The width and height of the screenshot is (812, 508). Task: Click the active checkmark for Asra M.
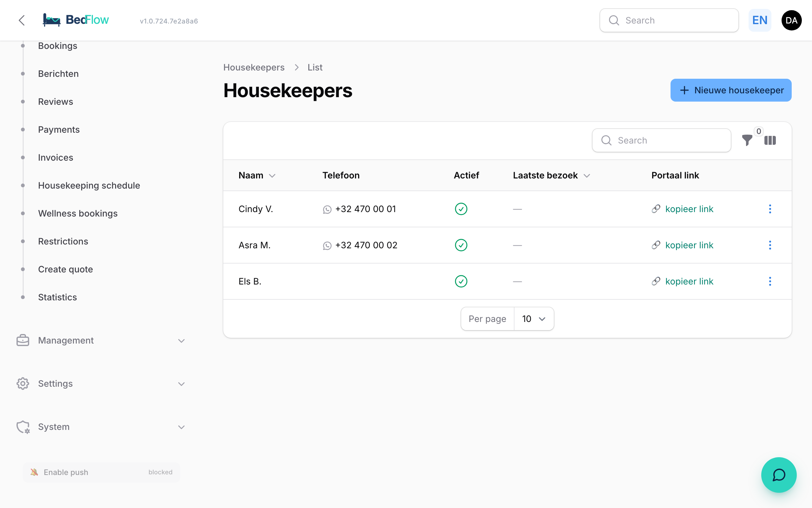point(461,245)
